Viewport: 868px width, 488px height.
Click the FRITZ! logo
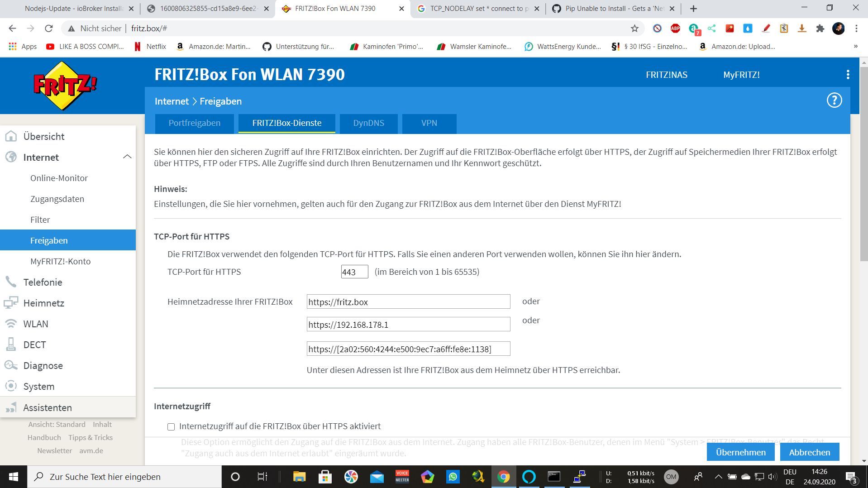pyautogui.click(x=66, y=86)
